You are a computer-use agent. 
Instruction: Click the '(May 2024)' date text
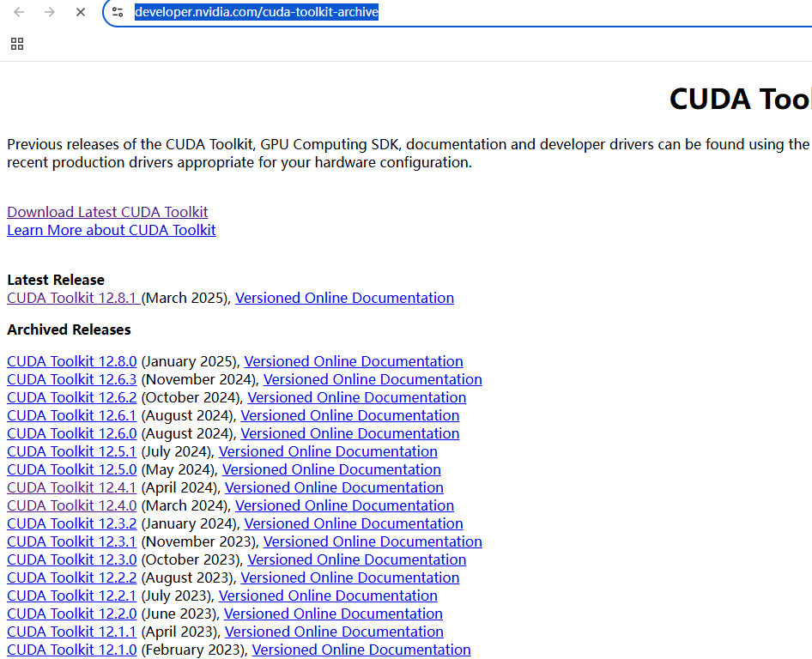179,470
